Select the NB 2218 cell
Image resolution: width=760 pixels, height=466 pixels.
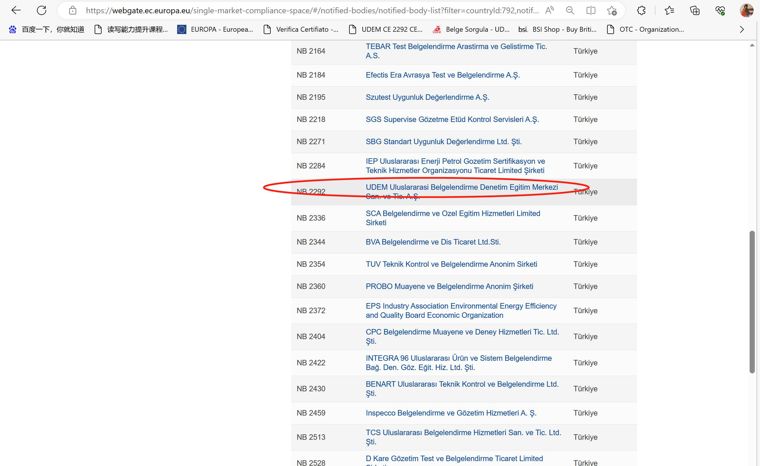(x=311, y=119)
